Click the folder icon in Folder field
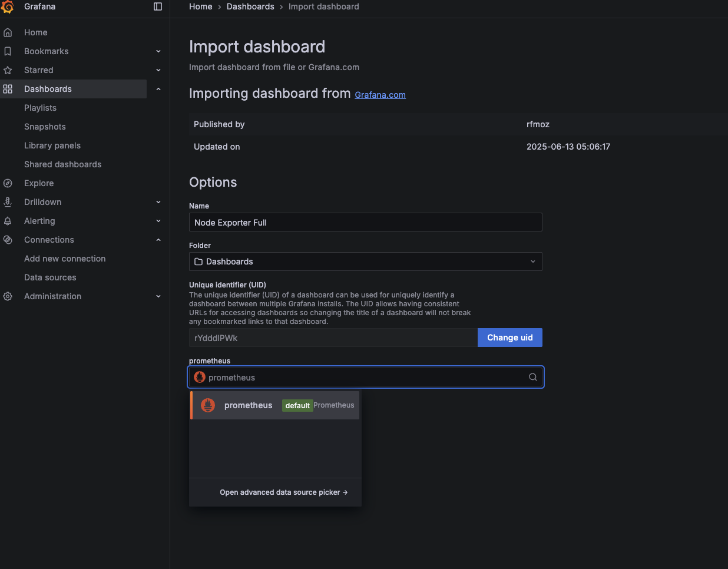This screenshot has height=569, width=728. (198, 262)
